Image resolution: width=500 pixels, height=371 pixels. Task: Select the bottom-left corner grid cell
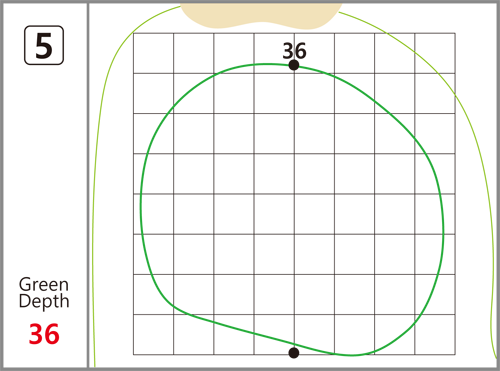[x=153, y=334]
